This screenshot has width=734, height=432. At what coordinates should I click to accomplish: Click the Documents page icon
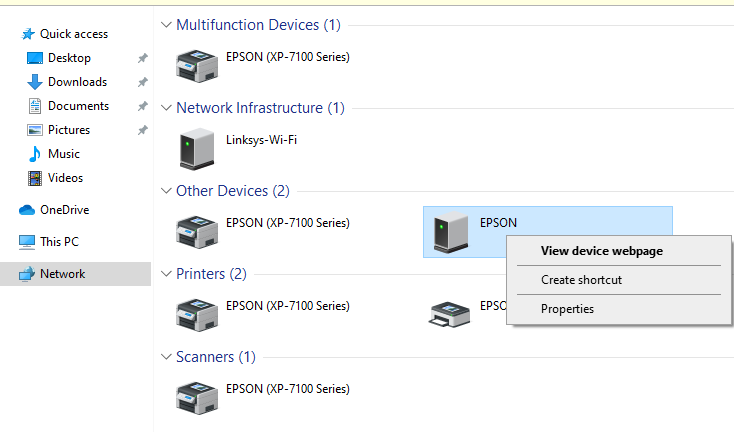35,106
